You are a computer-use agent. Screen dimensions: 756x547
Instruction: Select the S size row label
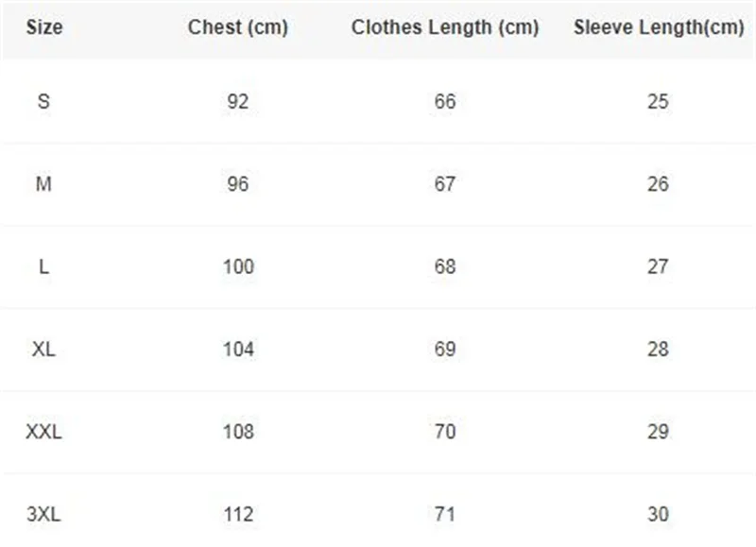point(43,101)
